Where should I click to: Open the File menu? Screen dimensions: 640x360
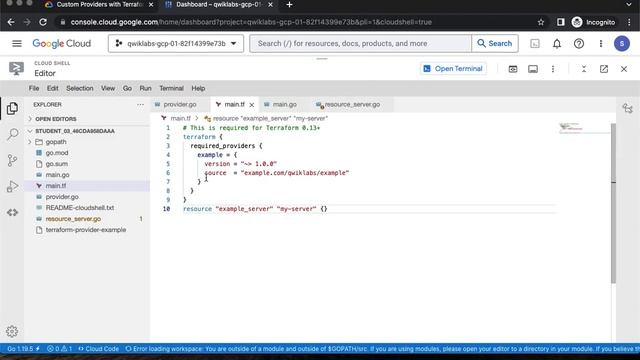point(34,88)
